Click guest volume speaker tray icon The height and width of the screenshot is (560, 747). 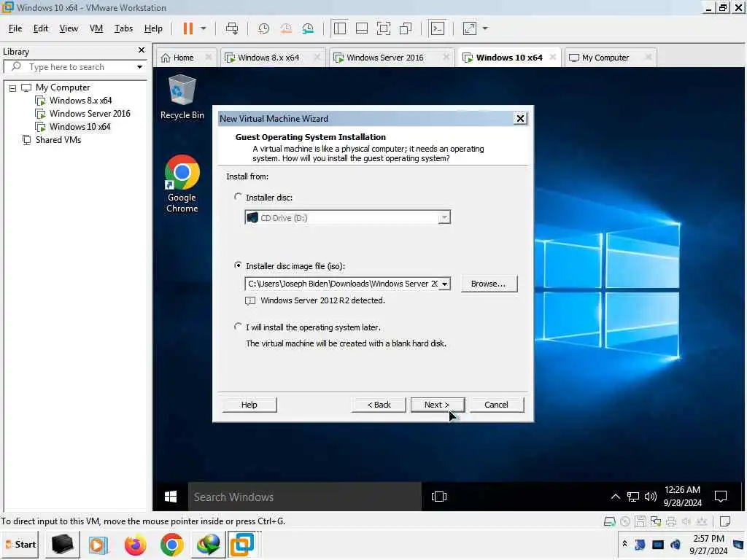(650, 497)
